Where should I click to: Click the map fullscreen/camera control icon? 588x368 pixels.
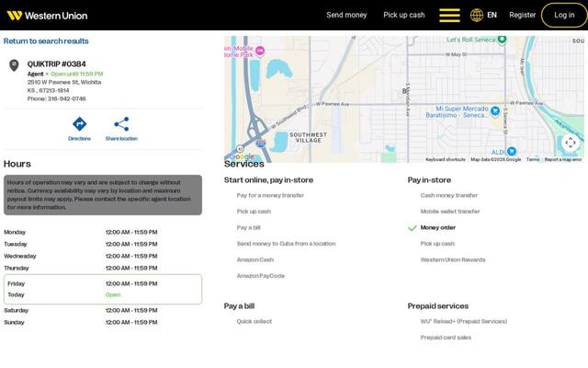[571, 143]
